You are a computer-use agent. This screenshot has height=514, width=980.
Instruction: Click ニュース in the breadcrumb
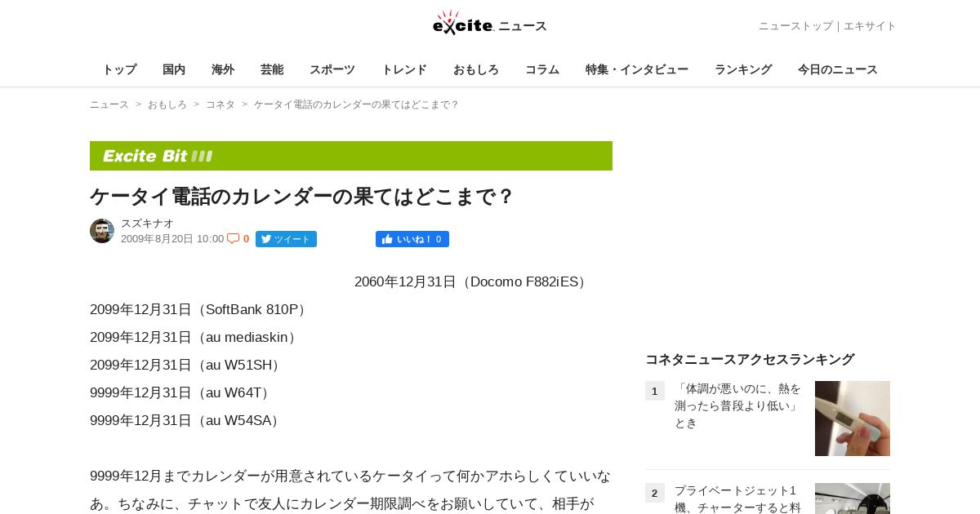(109, 104)
